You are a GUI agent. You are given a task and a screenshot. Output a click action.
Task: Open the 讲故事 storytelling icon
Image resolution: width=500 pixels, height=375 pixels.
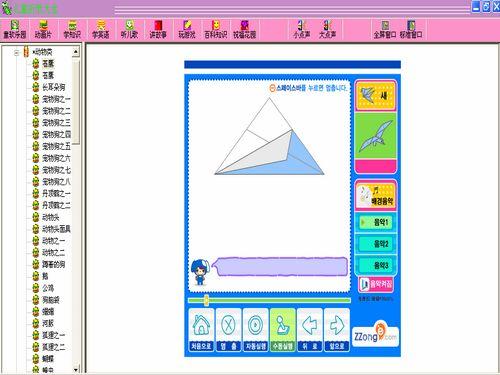point(158,30)
